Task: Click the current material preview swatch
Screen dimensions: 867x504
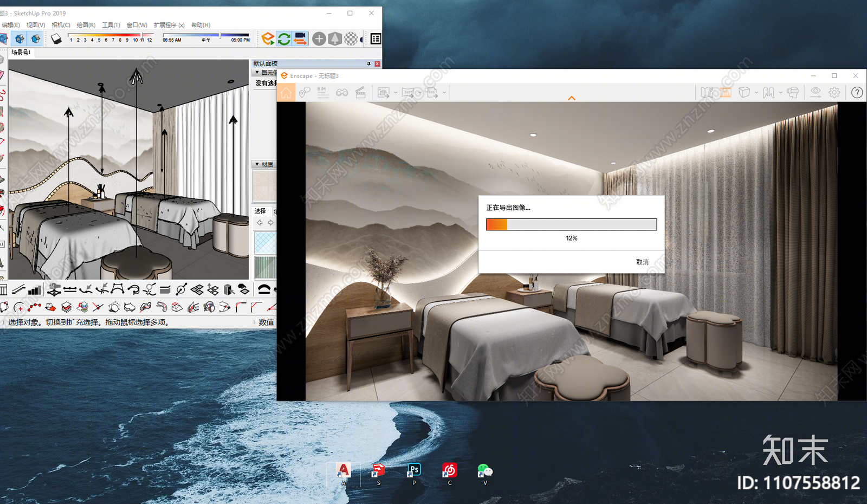Action: 264,186
